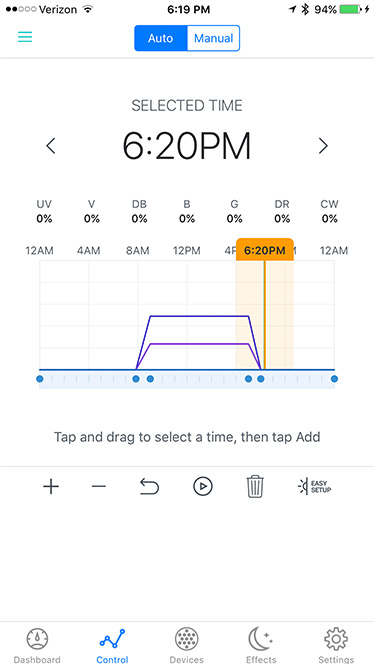This screenshot has height=664, width=374.
Task: Open the Dashboard tab
Action: (x=37, y=645)
